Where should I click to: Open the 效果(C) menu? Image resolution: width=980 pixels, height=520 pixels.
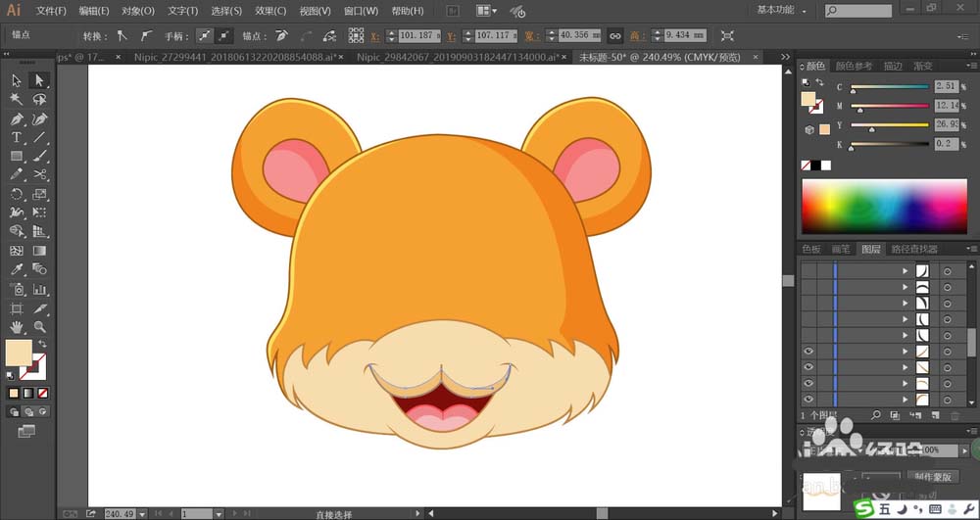pyautogui.click(x=270, y=11)
